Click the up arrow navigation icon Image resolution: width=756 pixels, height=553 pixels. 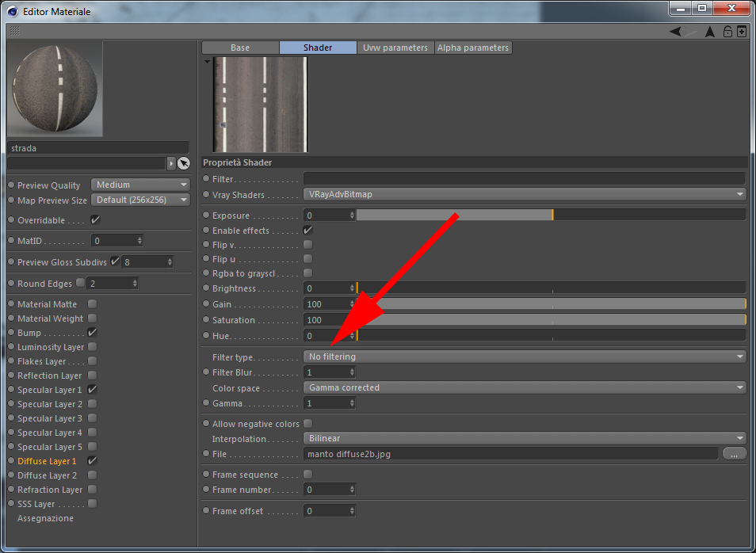point(710,32)
